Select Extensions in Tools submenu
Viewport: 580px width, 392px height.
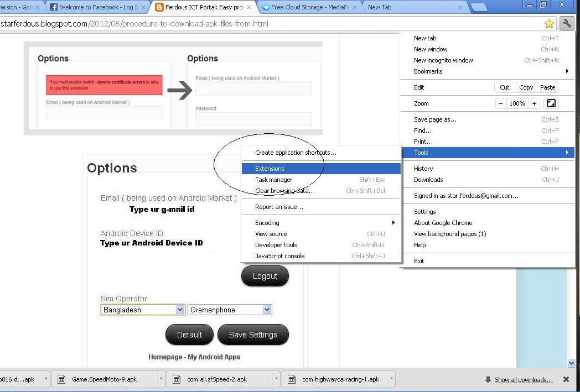(320, 169)
